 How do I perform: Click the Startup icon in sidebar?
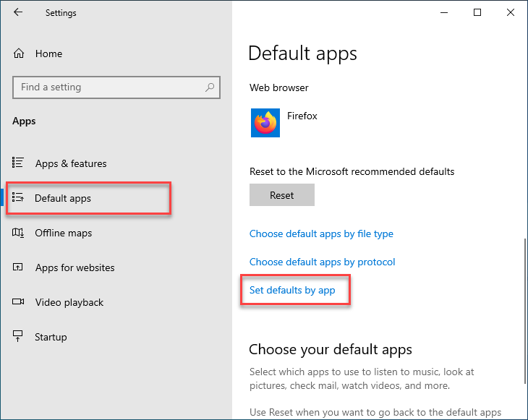[x=17, y=336]
